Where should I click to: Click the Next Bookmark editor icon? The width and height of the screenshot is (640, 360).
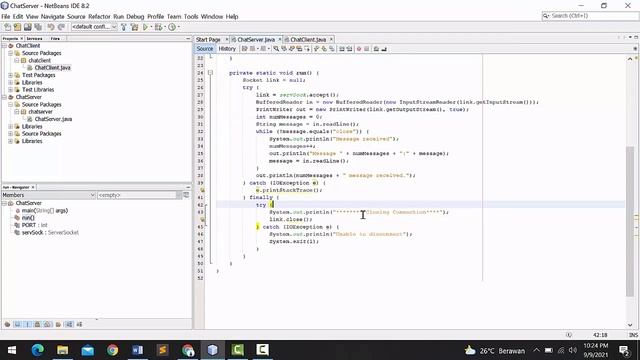(x=324, y=49)
